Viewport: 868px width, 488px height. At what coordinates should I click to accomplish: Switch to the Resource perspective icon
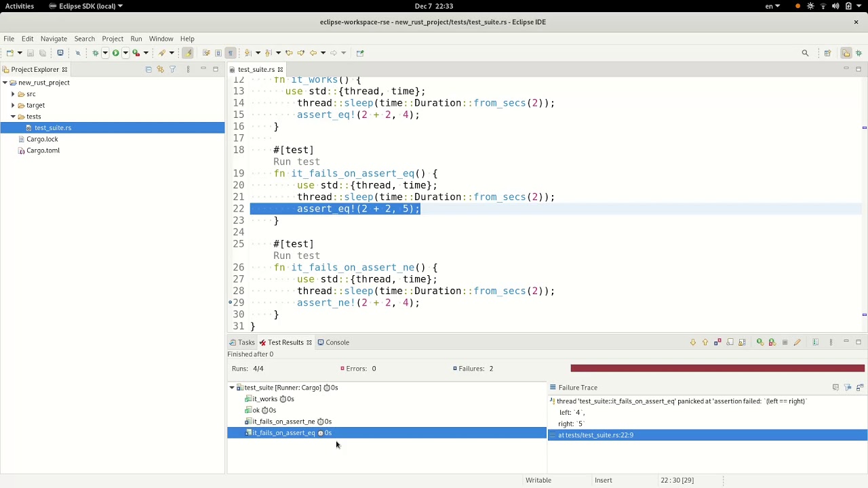846,53
